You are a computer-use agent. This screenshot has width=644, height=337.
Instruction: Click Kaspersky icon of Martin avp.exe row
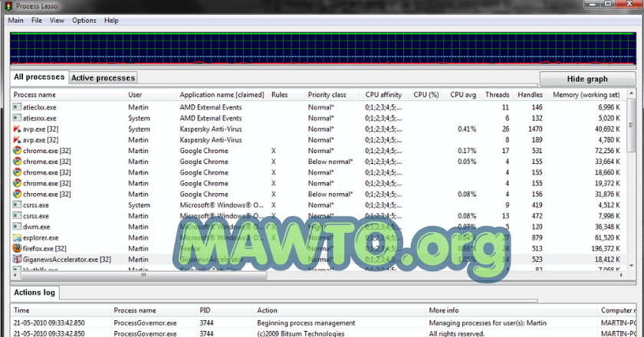click(x=17, y=140)
